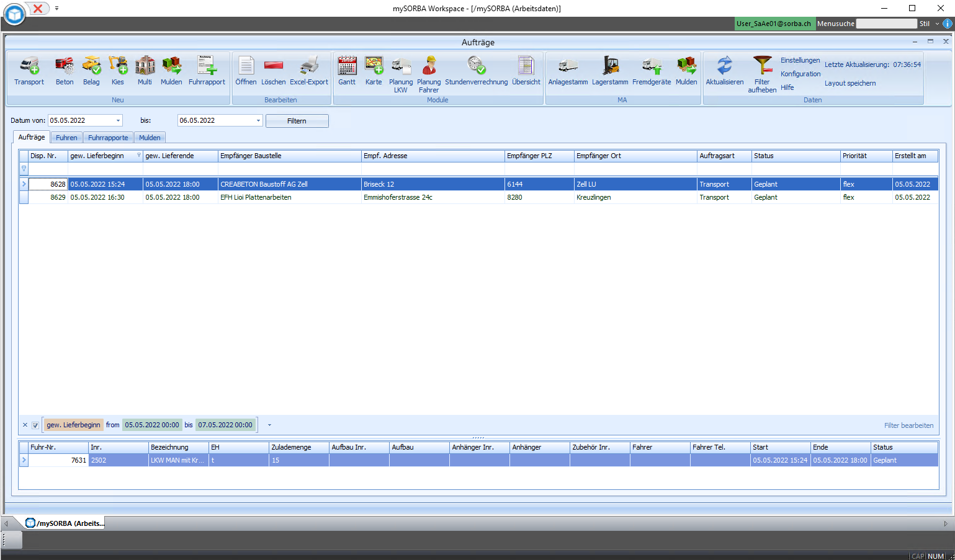Open the Karte map module

point(374,71)
